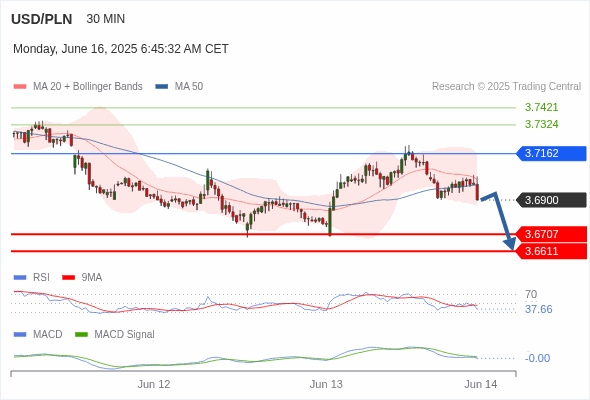Click the Jun 14 date axis label
This screenshot has height=400, width=590.
(x=481, y=384)
